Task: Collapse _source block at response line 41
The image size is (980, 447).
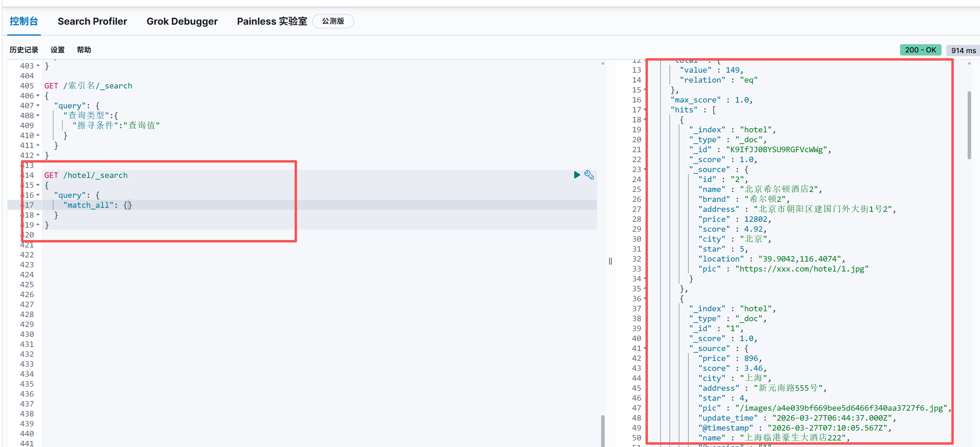Action: 645,349
